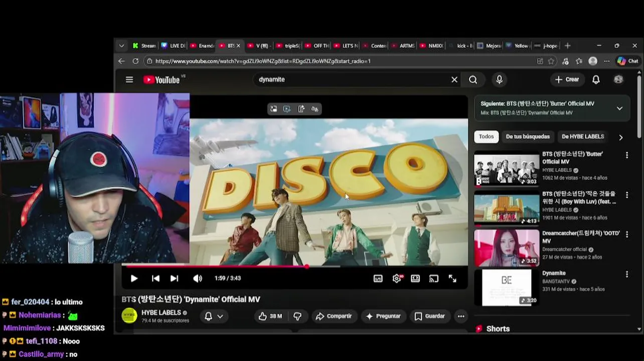Image resolution: width=644 pixels, height=361 pixels.
Task: Toggle theater mode in player
Action: pyautogui.click(x=415, y=279)
